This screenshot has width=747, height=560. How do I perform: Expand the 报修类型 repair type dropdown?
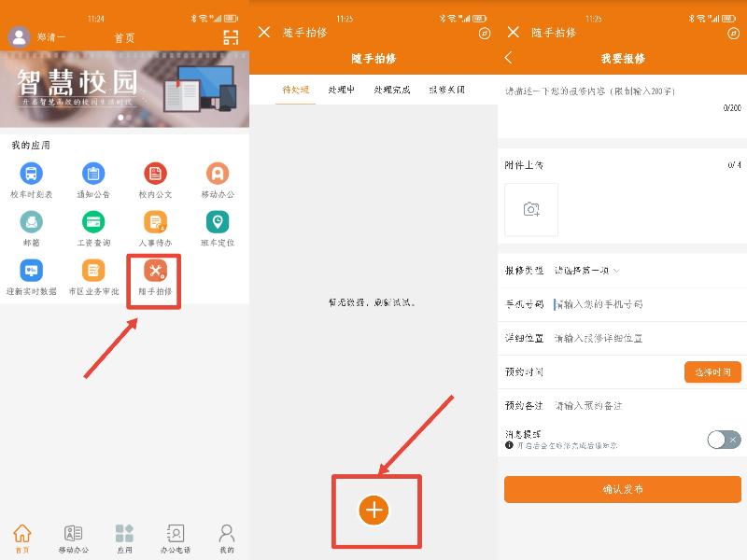(587, 271)
